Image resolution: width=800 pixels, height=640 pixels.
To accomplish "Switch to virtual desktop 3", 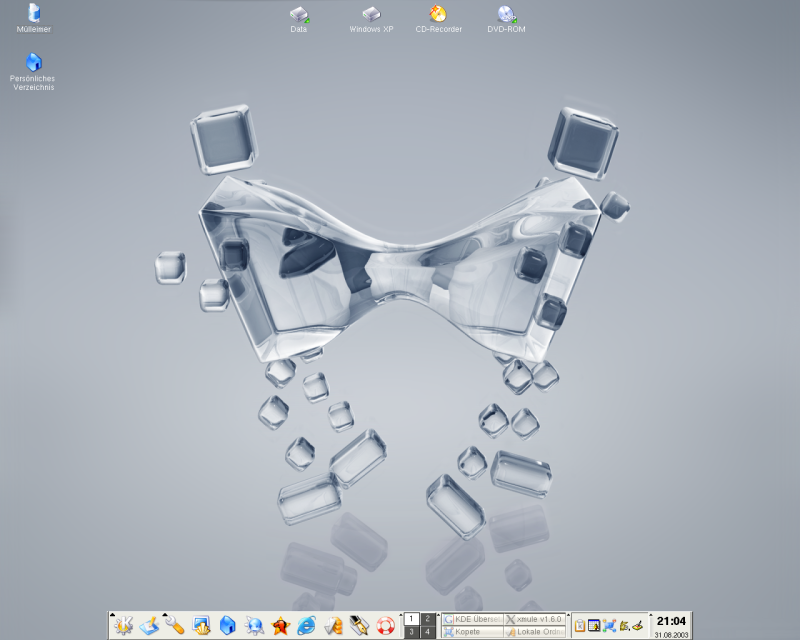I will [x=411, y=632].
